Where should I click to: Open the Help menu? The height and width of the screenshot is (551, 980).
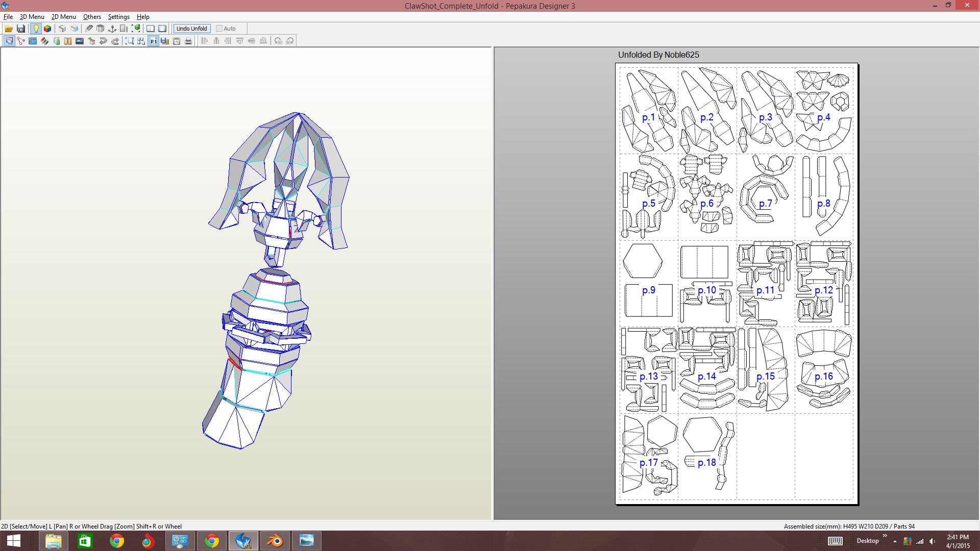[143, 17]
